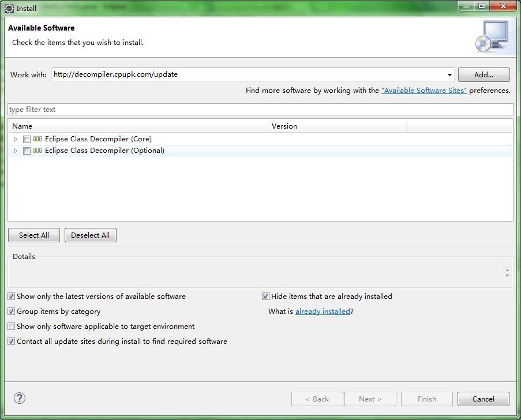The height and width of the screenshot is (420, 521).
Task: Click the < Back button
Action: pyautogui.click(x=317, y=399)
